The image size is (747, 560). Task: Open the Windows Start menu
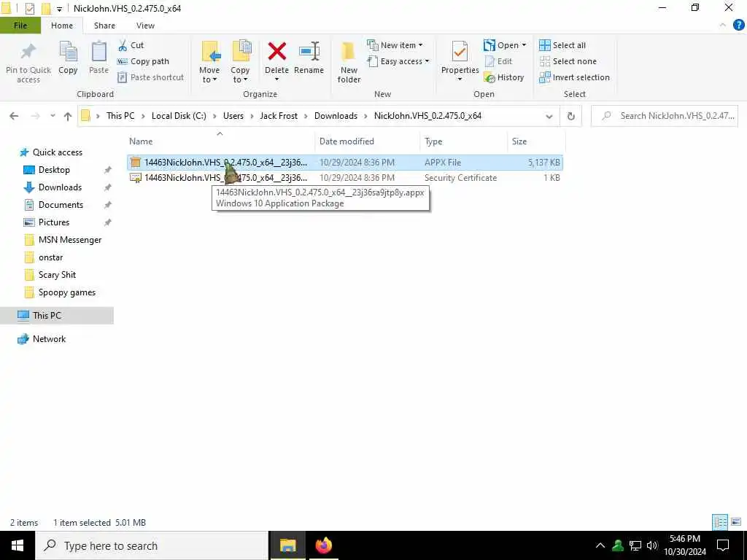pos(18,545)
